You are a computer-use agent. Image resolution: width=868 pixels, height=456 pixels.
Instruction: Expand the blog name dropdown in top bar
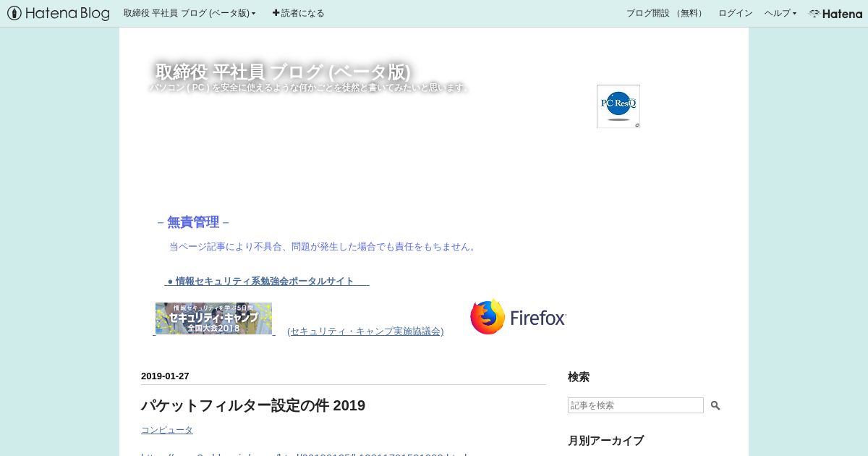(190, 13)
